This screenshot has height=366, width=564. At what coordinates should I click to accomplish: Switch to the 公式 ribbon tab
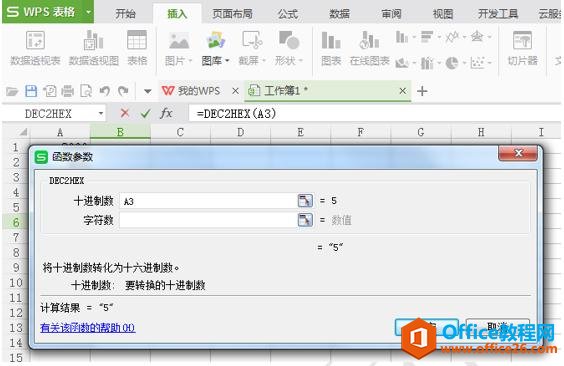(288, 14)
